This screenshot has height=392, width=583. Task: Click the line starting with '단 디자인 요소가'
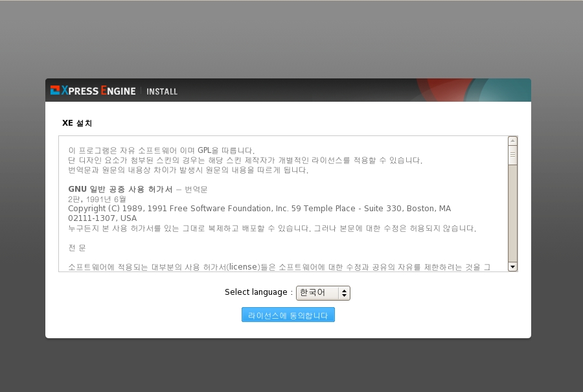245,160
